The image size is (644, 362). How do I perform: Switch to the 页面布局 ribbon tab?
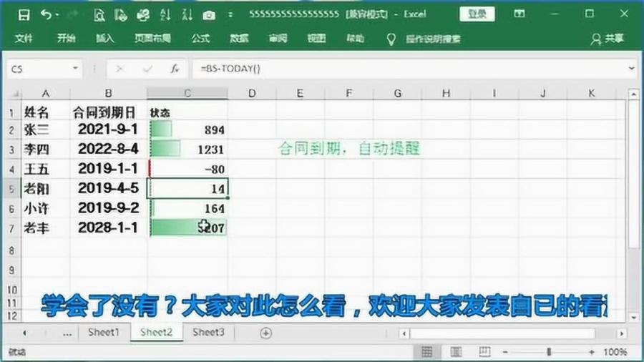pos(153,39)
